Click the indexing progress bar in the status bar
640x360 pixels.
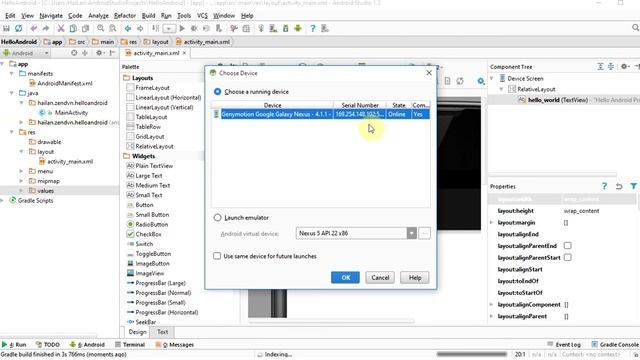pyautogui.click(x=471, y=354)
